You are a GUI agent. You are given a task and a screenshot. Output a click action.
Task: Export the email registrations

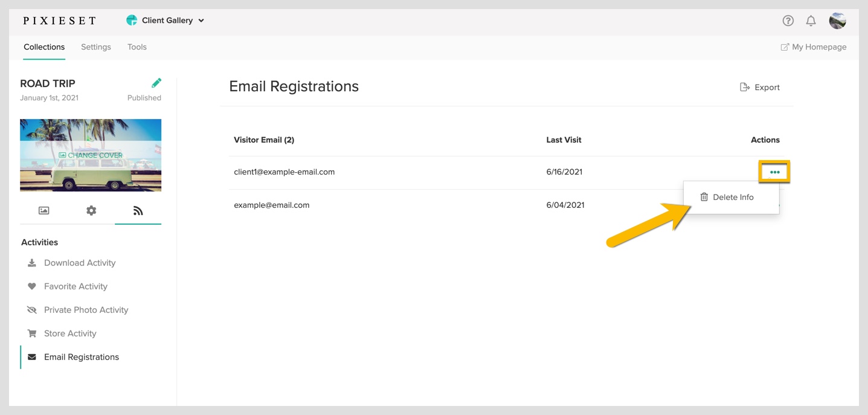(760, 88)
